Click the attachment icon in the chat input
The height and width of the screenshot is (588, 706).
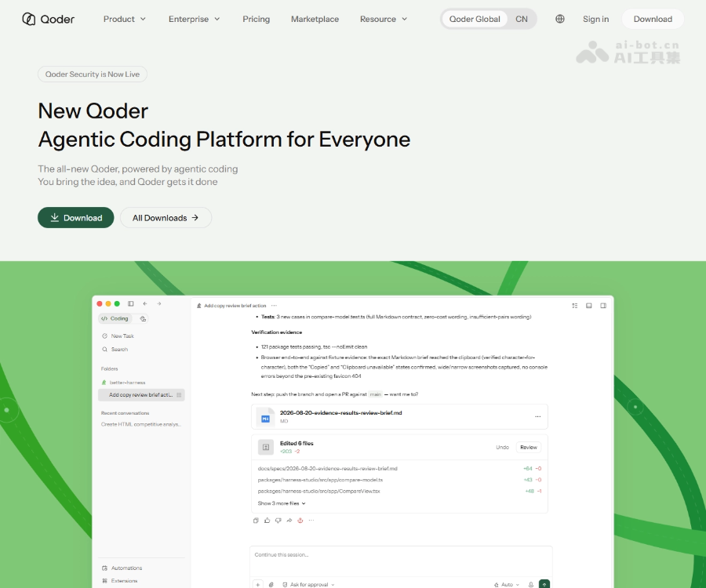[x=271, y=584]
